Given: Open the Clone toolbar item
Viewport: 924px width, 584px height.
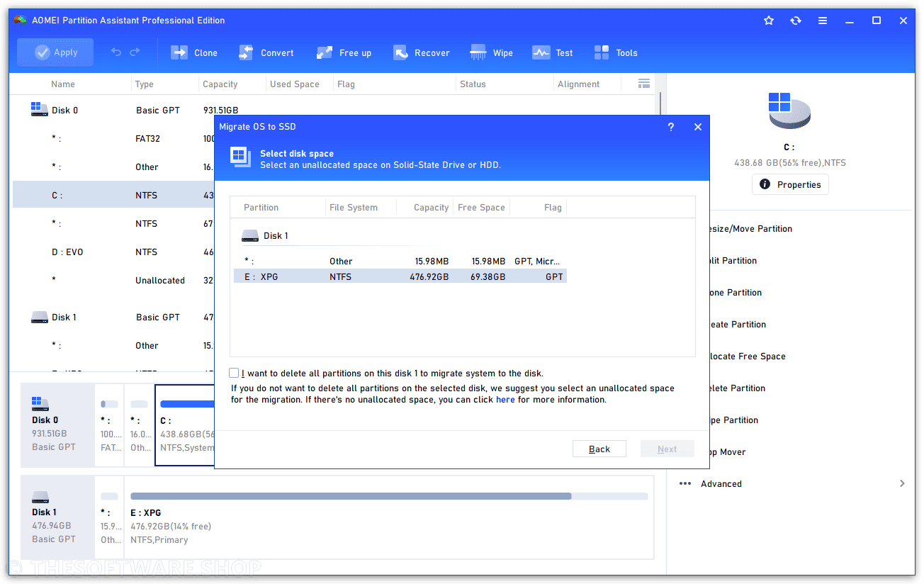Looking at the screenshot, I should [194, 52].
